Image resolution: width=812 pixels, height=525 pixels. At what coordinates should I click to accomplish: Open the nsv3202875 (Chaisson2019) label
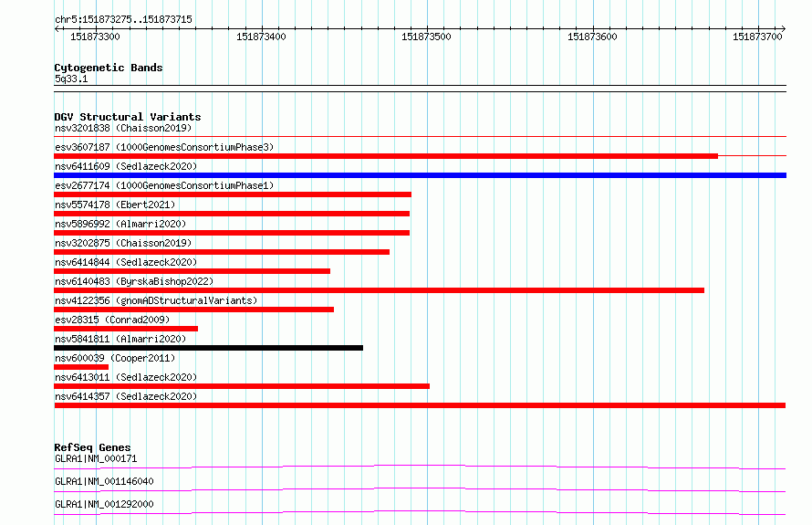[x=123, y=243]
